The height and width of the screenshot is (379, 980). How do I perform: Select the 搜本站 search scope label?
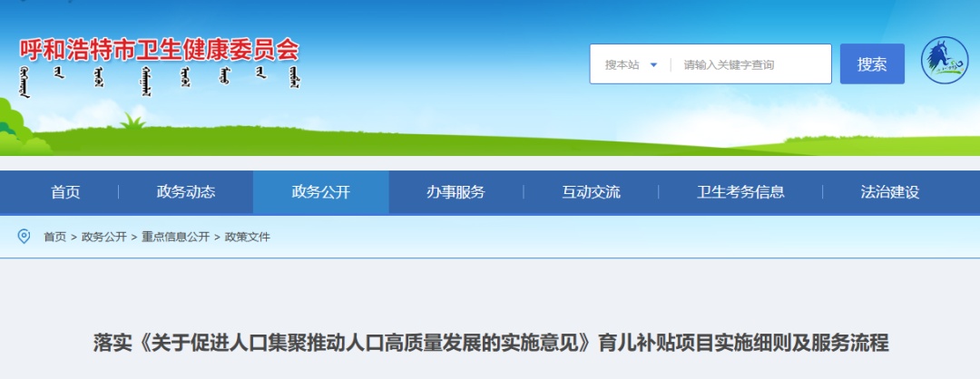[x=622, y=64]
